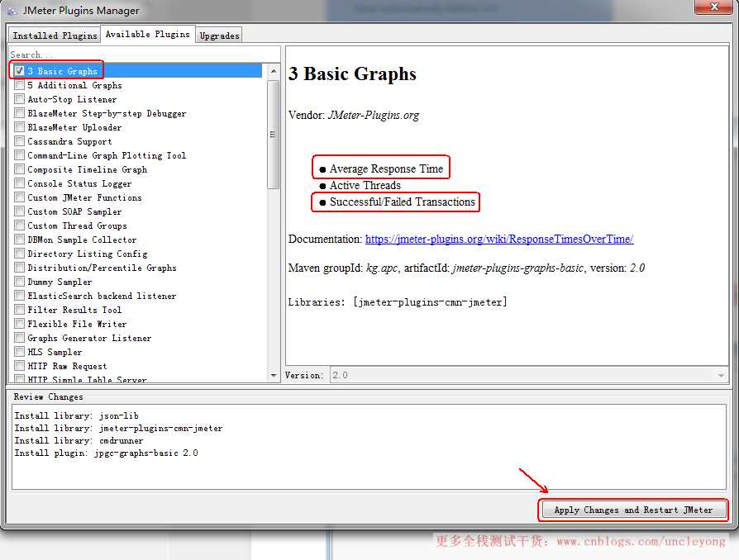This screenshot has height=560, width=739.
Task: Enable the Cassandra Support checkbox
Action: click(19, 140)
